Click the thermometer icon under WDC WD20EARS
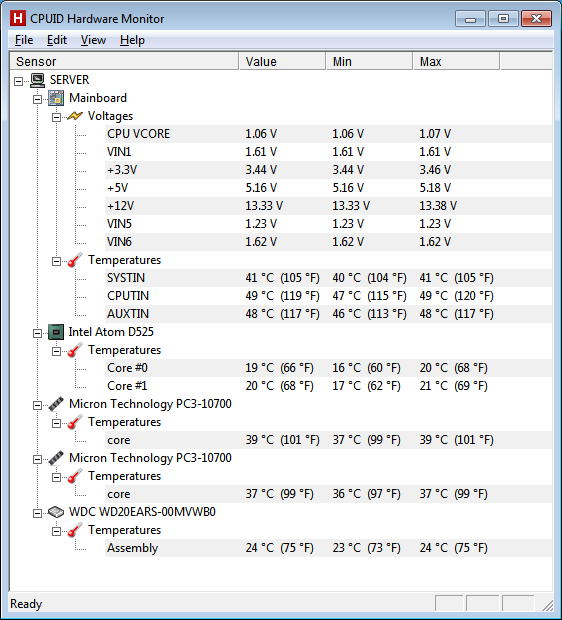Screen dimensions: 562x620 click(75, 530)
